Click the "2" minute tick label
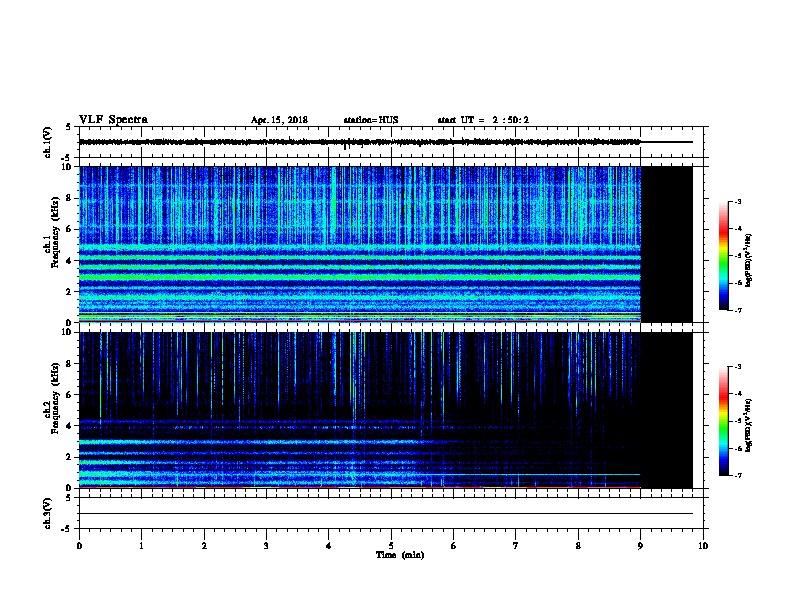The image size is (792, 612). (204, 546)
